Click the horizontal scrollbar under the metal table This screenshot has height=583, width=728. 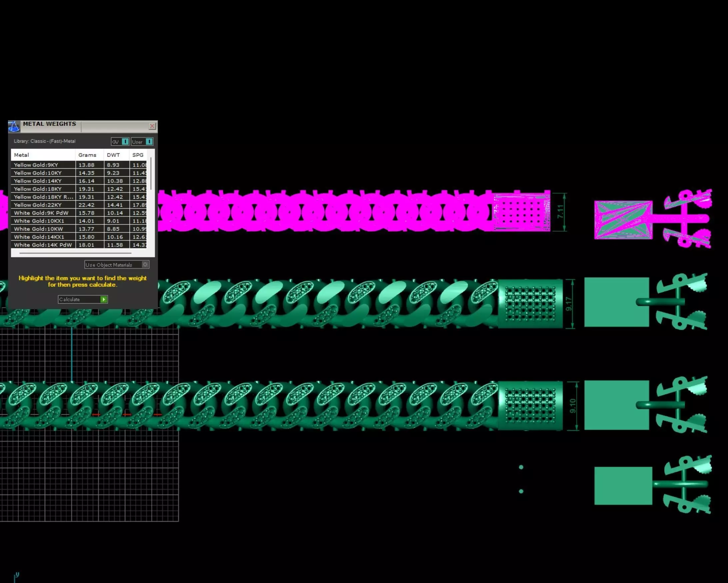pos(75,253)
